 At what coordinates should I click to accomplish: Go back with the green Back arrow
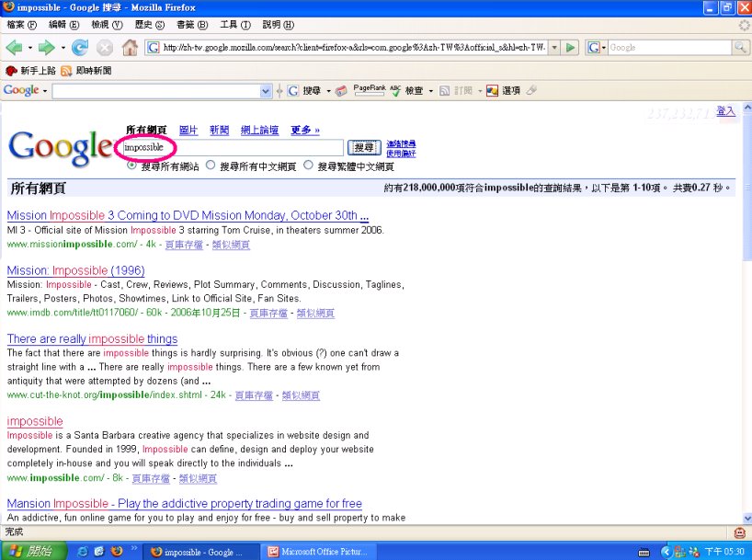[x=14, y=48]
